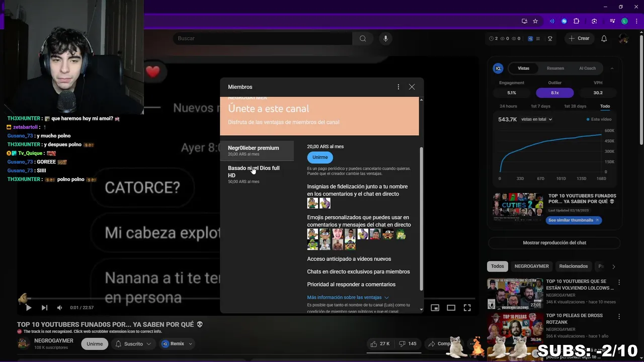This screenshot has height=362, width=644.
Task: Switch vidIQ panel to Vistas tab
Action: click(x=523, y=68)
